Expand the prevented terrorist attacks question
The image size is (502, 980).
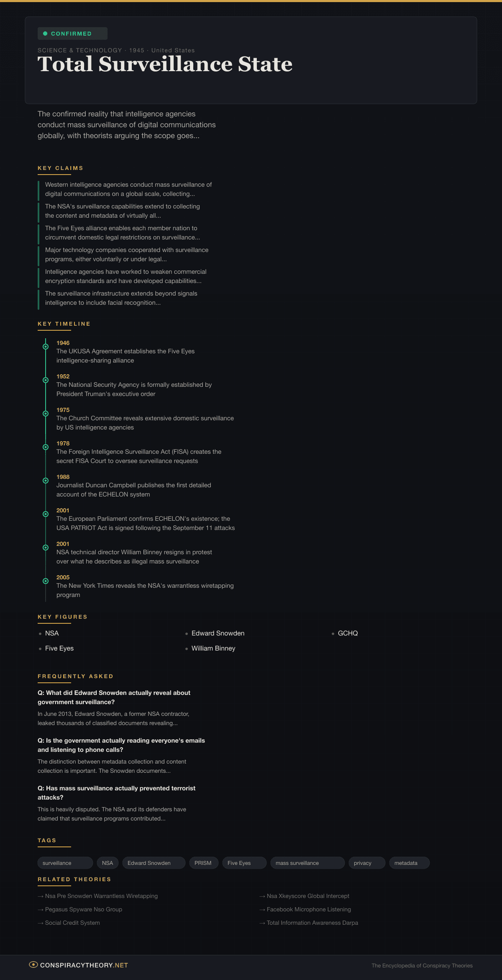[x=116, y=792]
